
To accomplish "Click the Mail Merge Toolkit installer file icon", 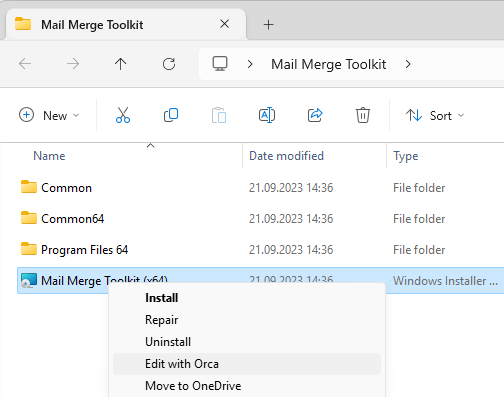I will 29,280.
